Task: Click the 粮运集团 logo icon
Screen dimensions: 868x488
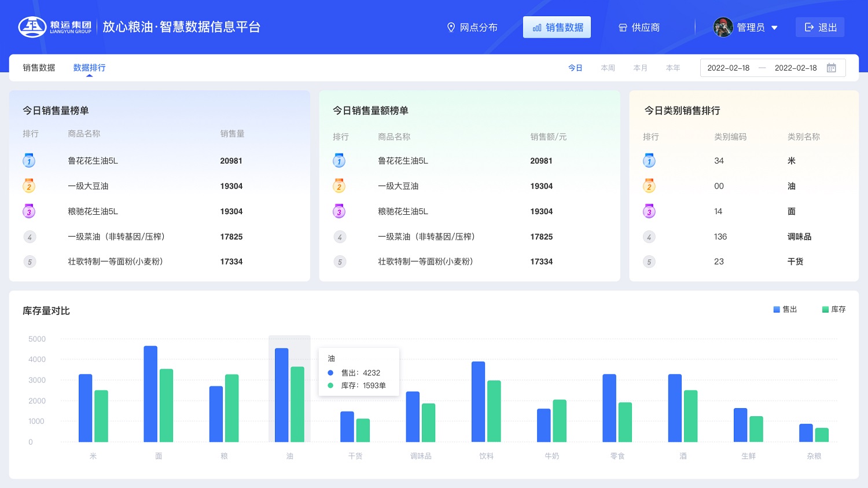Action: click(33, 27)
